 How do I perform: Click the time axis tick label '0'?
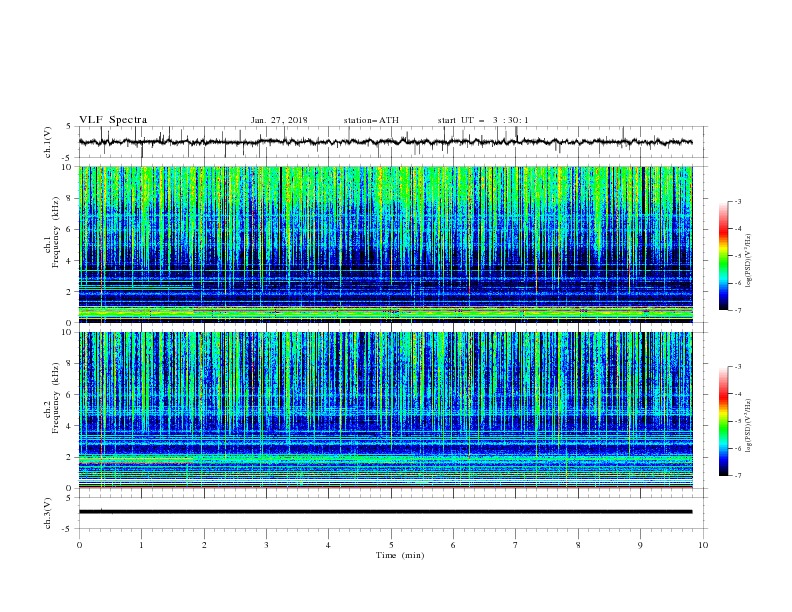79,545
